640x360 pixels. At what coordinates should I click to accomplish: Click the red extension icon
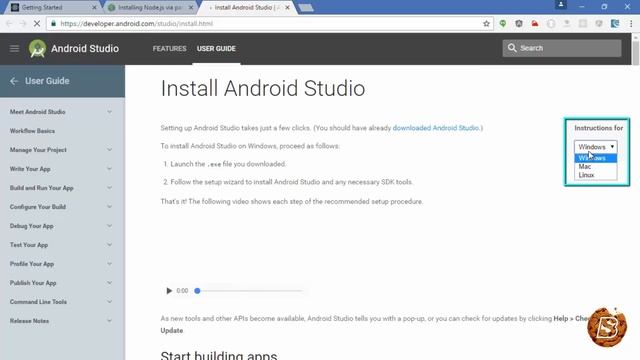535,24
